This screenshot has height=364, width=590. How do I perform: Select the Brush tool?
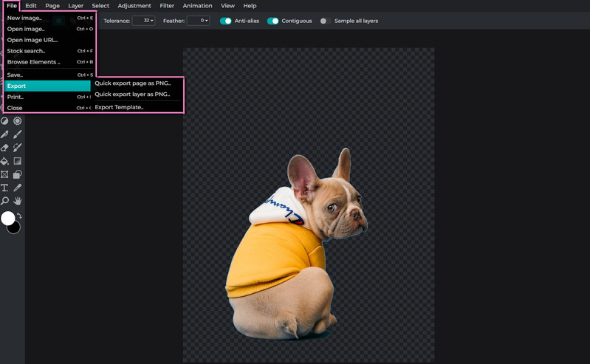coord(18,134)
